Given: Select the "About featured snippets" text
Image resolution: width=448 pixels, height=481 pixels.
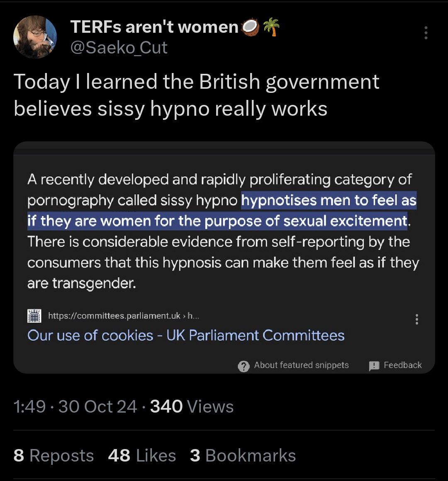Looking at the screenshot, I should click(x=301, y=365).
